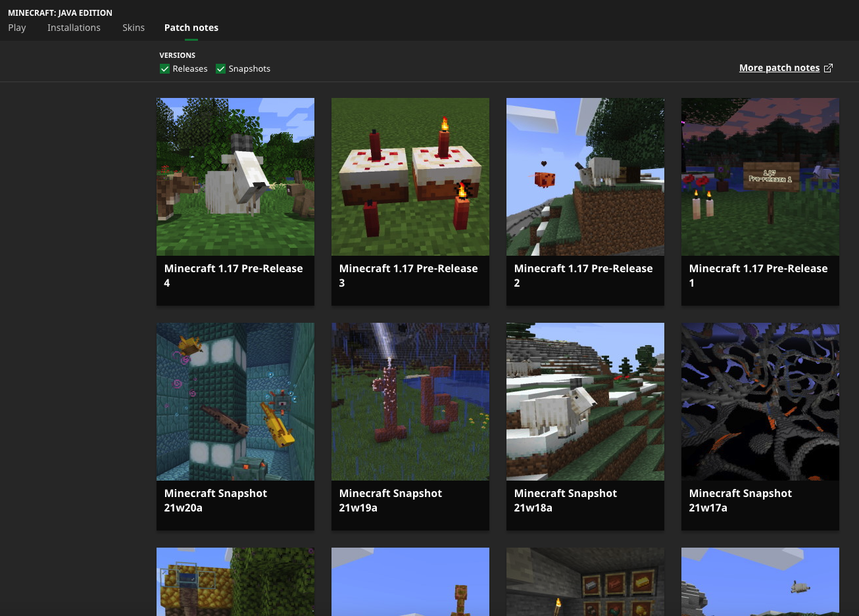The width and height of the screenshot is (859, 616).
Task: Click the MINECRAFT: JAVA EDITION heading
Action: [x=60, y=12]
